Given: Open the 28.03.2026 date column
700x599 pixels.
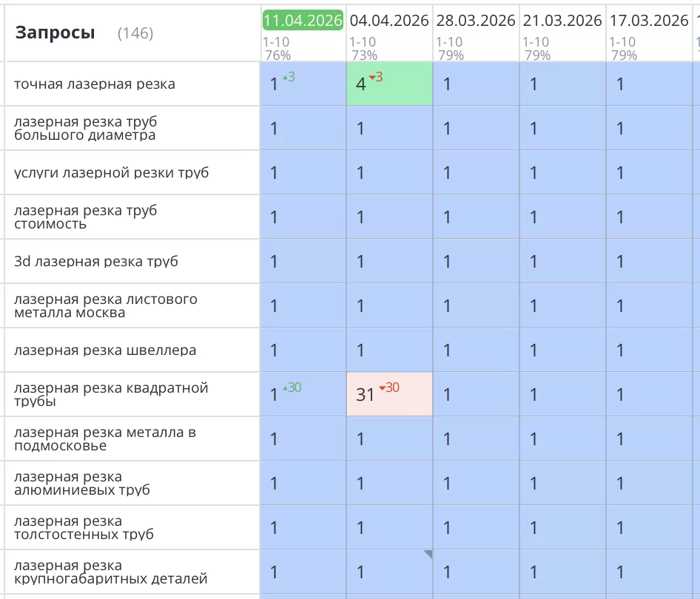Looking at the screenshot, I should (x=476, y=20).
